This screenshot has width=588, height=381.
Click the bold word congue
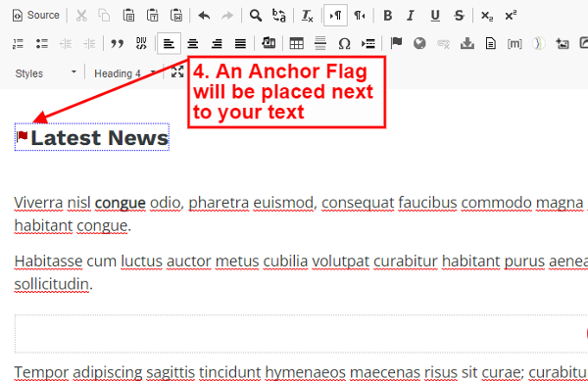point(120,203)
